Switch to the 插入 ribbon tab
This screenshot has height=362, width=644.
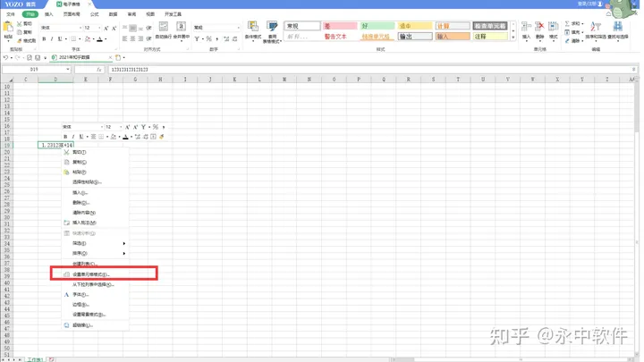[49, 14]
